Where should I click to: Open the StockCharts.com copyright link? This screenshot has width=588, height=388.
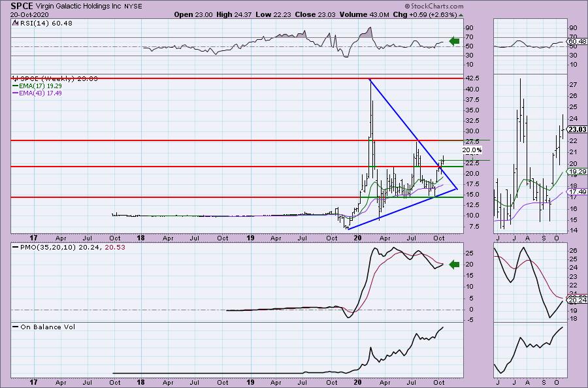pos(434,7)
